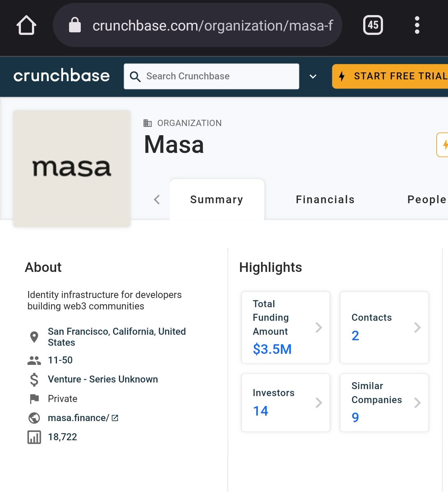Open the browser three-dot menu

[x=417, y=25]
